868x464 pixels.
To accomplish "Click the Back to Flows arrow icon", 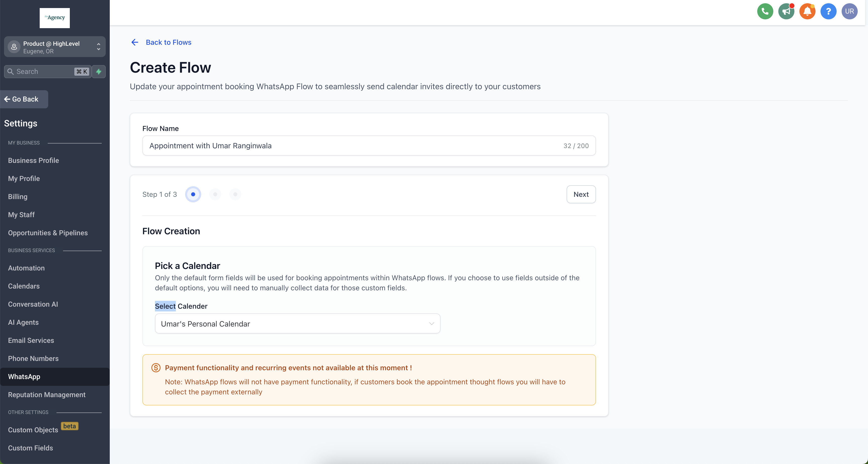I will pos(135,42).
